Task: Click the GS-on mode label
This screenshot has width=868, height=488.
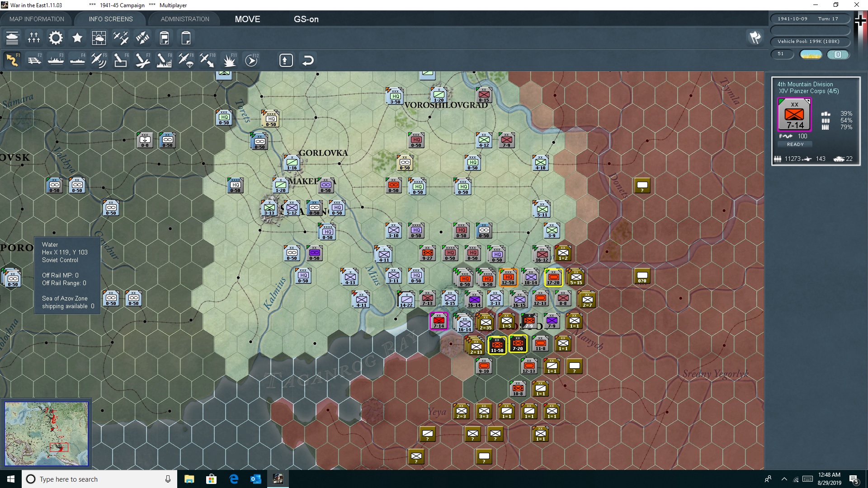Action: click(x=307, y=19)
